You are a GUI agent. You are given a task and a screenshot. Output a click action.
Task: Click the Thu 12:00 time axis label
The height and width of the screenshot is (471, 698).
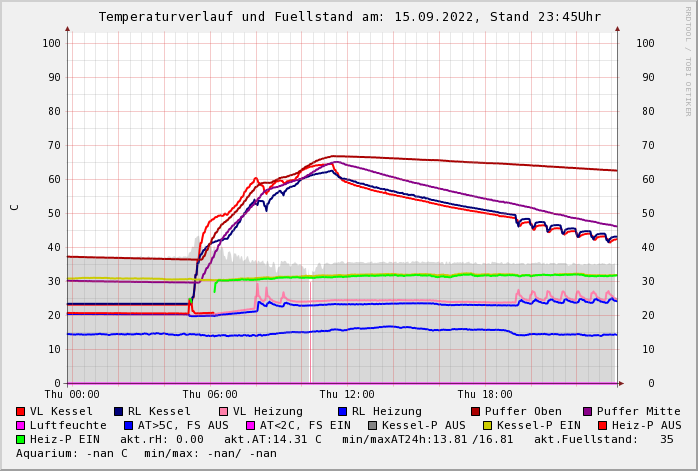tap(347, 394)
